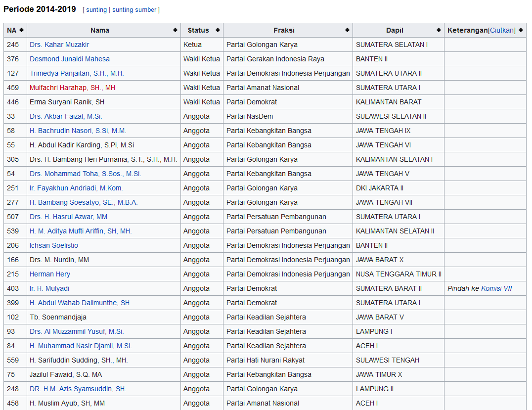Open the sunting edit link
This screenshot has width=532, height=410.
[x=96, y=10]
